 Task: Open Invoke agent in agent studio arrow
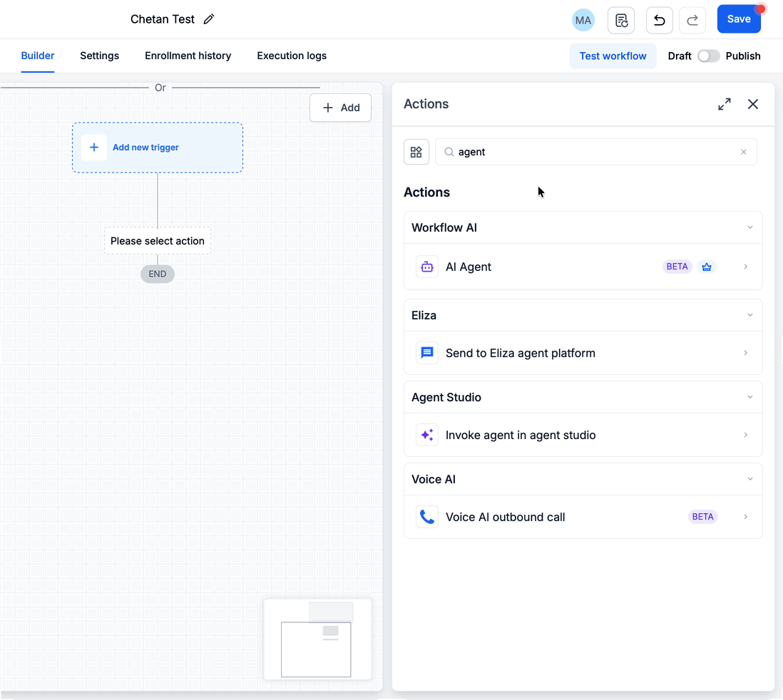(x=745, y=435)
